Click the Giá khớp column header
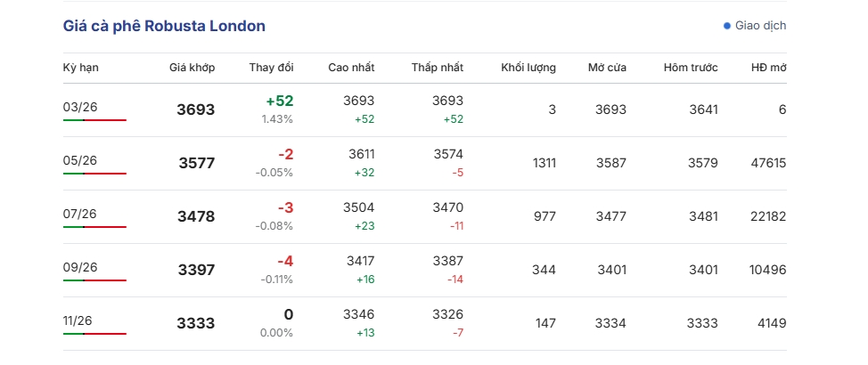This screenshot has width=868, height=365. tap(192, 68)
